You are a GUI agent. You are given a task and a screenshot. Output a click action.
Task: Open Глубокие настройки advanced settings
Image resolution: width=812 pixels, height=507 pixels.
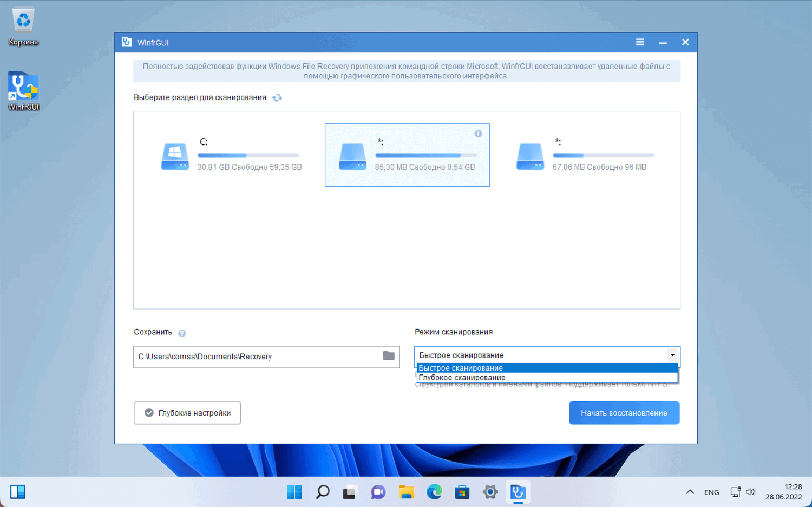coord(187,413)
